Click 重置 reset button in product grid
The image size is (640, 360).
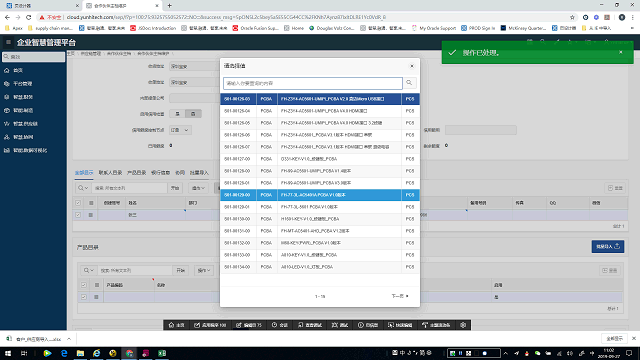pyautogui.click(x=610, y=270)
